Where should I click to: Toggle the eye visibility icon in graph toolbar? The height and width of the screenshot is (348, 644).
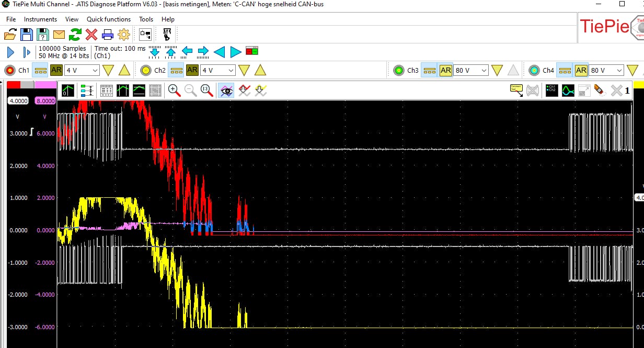(x=226, y=91)
